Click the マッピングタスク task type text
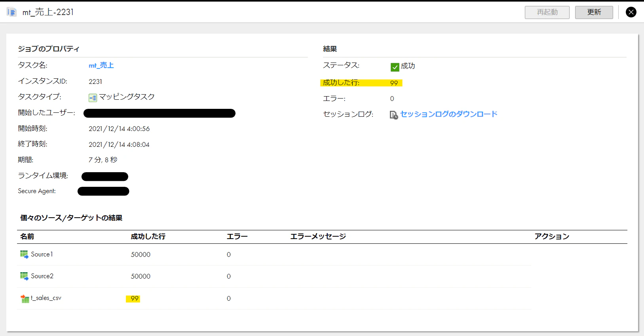The height and width of the screenshot is (336, 644). click(x=127, y=97)
